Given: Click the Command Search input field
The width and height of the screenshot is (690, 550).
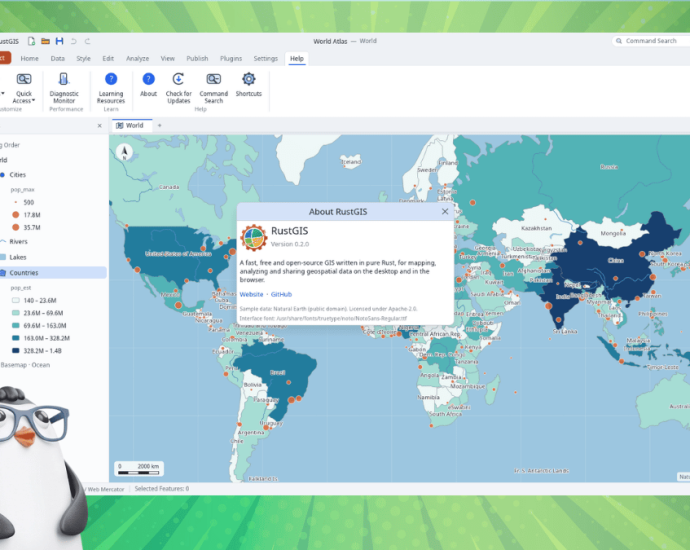Looking at the screenshot, I should pos(651,41).
